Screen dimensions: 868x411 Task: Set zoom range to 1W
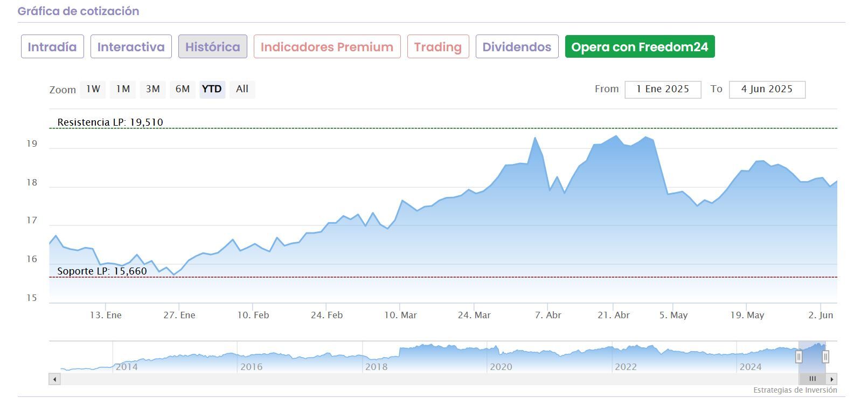[x=93, y=89]
